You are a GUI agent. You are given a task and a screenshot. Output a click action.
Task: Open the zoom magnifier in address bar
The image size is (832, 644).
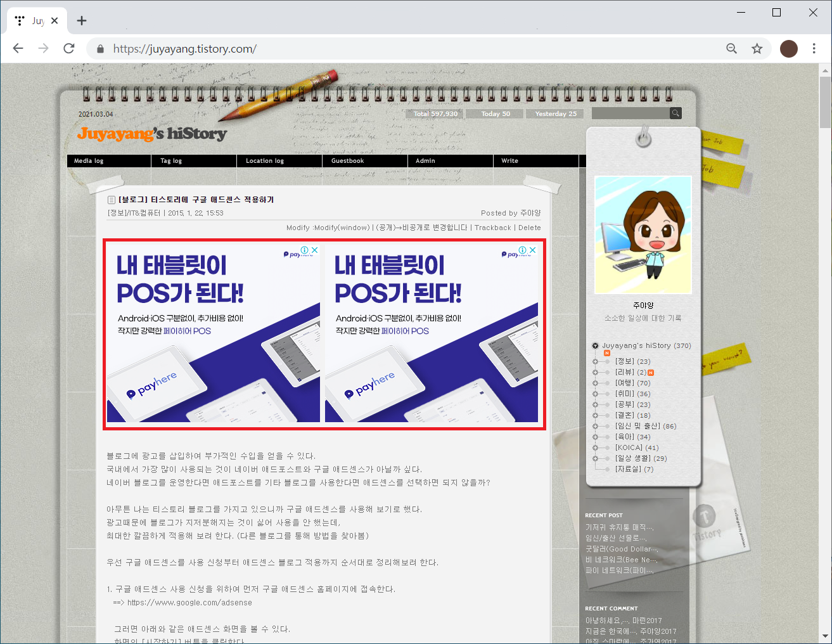[731, 49]
